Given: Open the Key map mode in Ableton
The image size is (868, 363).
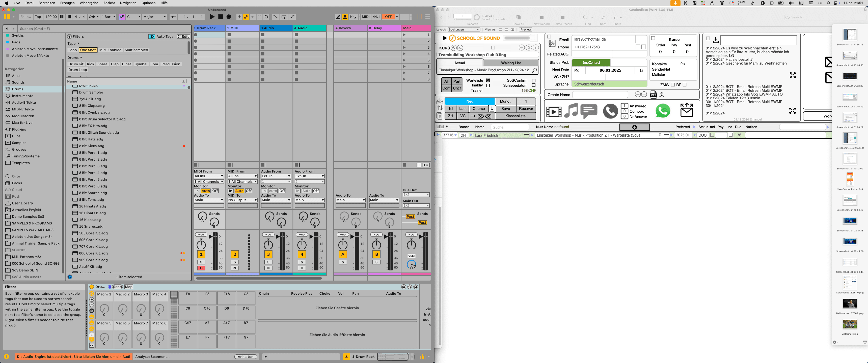Looking at the screenshot, I should (353, 16).
